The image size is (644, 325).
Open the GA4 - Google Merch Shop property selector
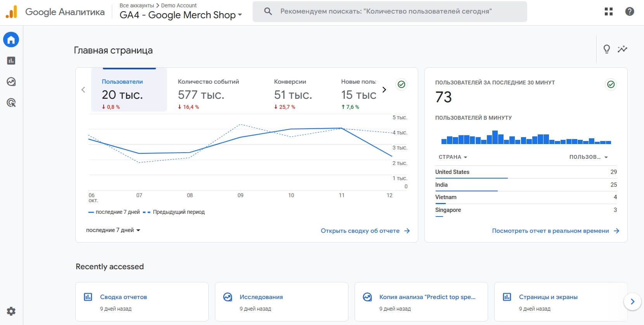pos(181,15)
